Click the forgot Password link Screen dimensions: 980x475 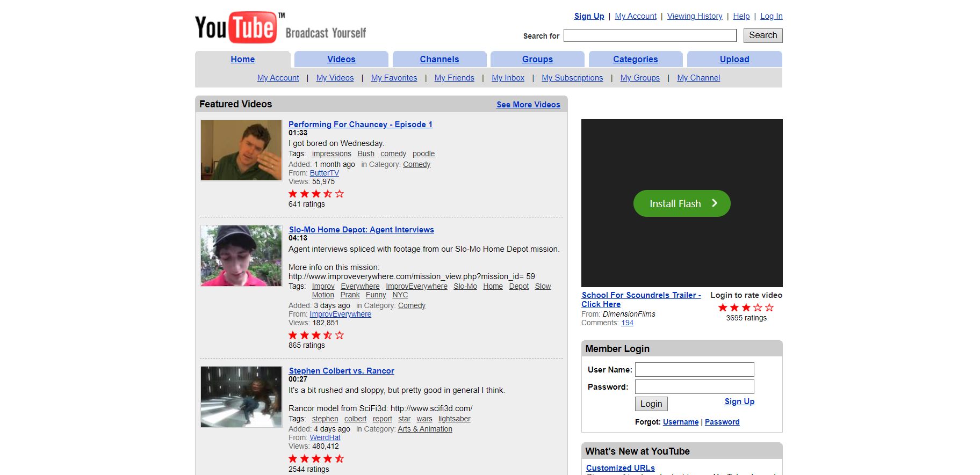[x=722, y=422]
